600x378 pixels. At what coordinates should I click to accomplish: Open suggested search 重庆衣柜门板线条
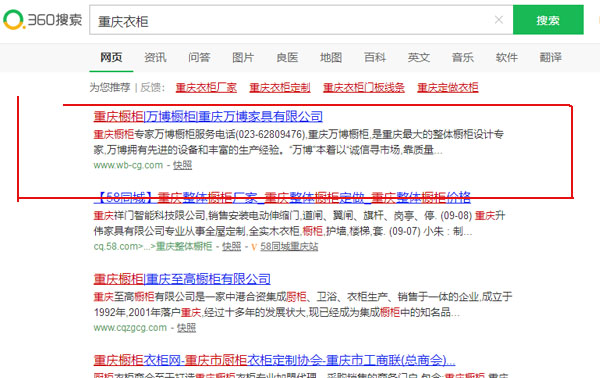[x=364, y=88]
